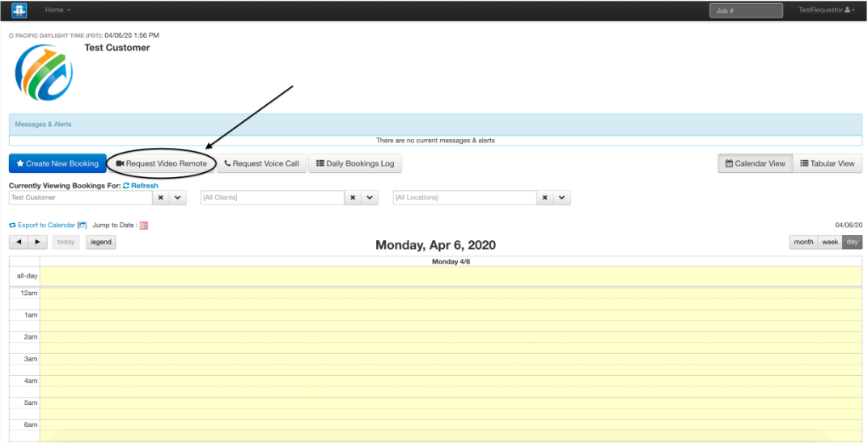
Task: Clear the Test Customer filter with its X
Action: point(160,197)
